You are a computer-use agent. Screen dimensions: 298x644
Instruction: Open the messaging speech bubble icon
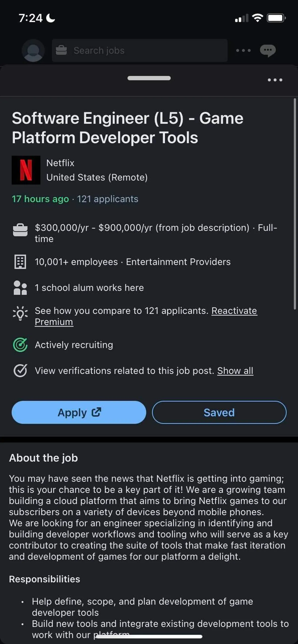click(268, 50)
